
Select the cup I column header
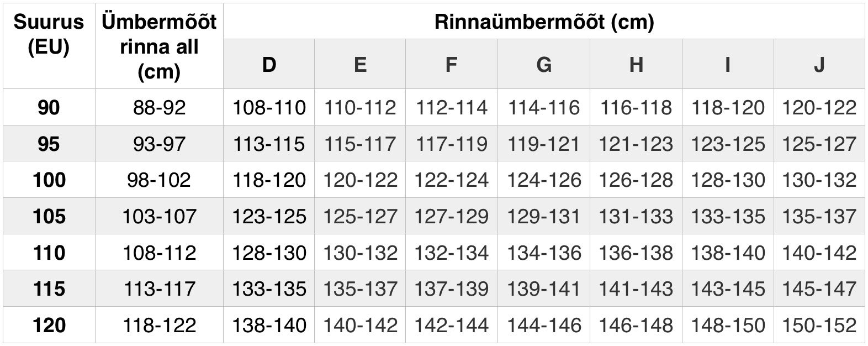point(728,65)
